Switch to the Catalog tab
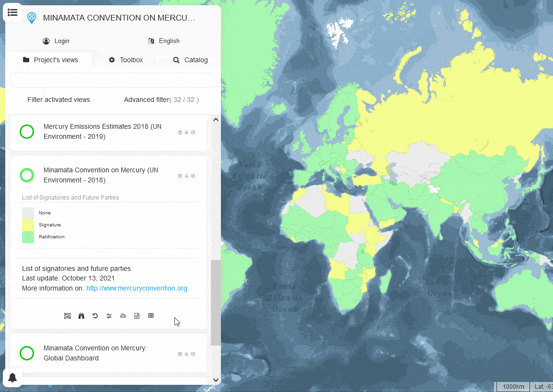 pyautogui.click(x=190, y=60)
